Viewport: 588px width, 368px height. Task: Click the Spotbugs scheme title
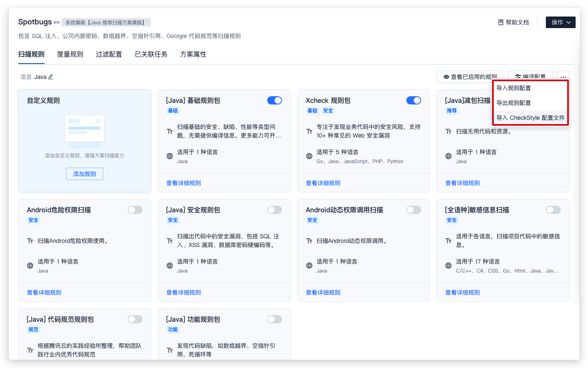35,22
